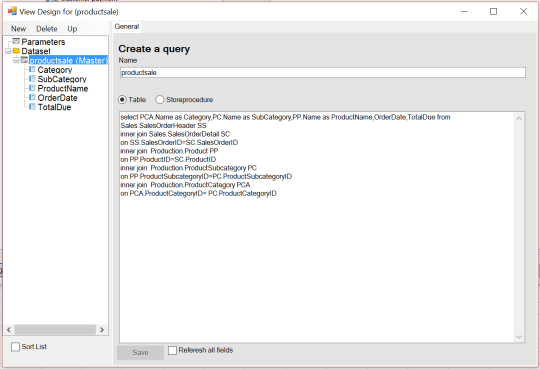Select the Table radio button
Screen dimensions: 540x369
coord(122,100)
